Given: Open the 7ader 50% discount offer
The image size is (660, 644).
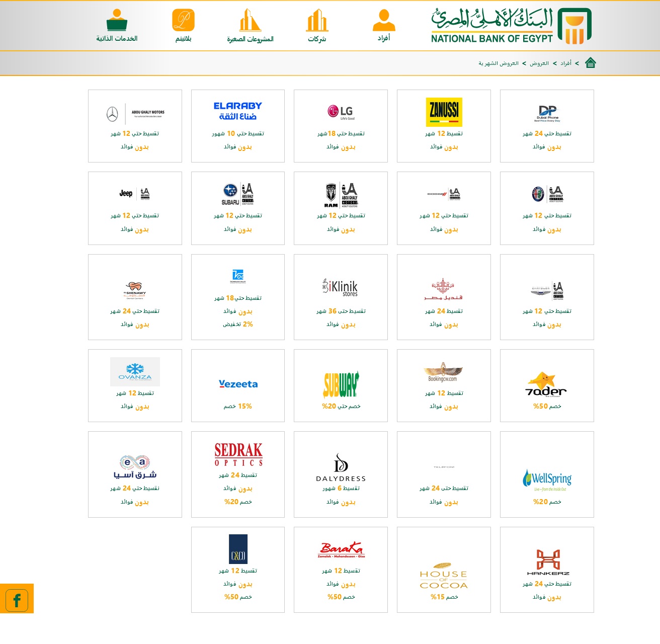Looking at the screenshot, I should pos(547,385).
